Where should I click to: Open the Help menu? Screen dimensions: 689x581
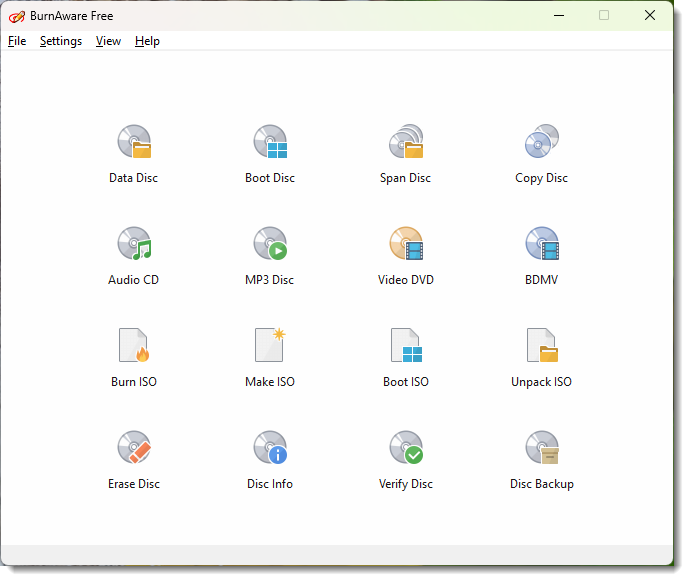tap(147, 41)
